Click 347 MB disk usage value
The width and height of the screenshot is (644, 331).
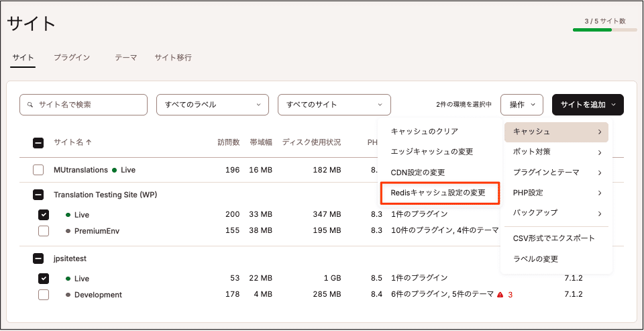point(326,215)
